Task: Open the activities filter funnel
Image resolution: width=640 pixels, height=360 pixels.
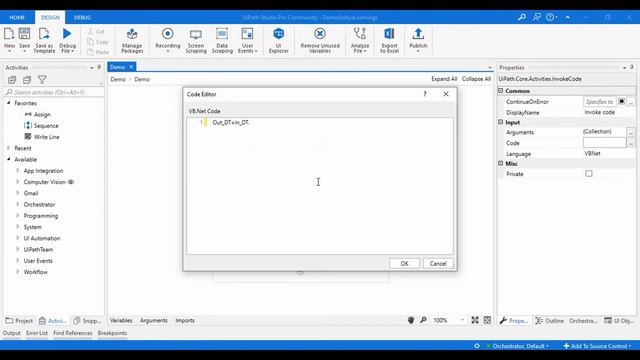Action: point(42,80)
